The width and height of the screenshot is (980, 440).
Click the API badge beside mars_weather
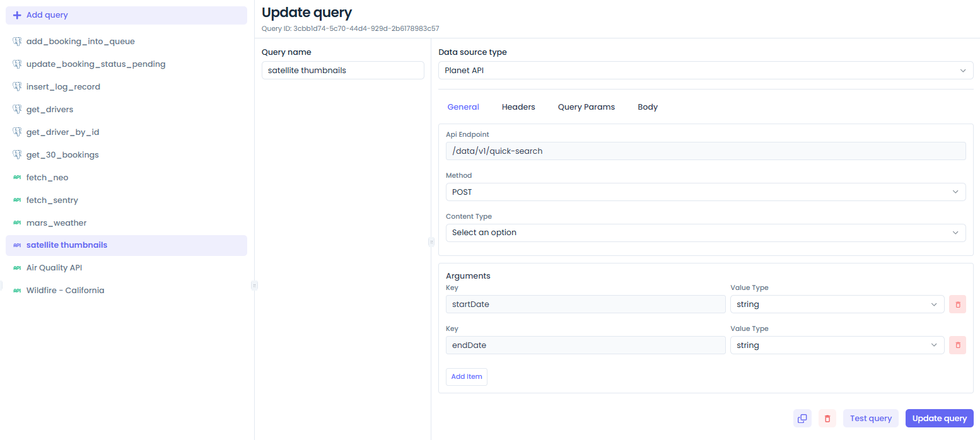(17, 223)
